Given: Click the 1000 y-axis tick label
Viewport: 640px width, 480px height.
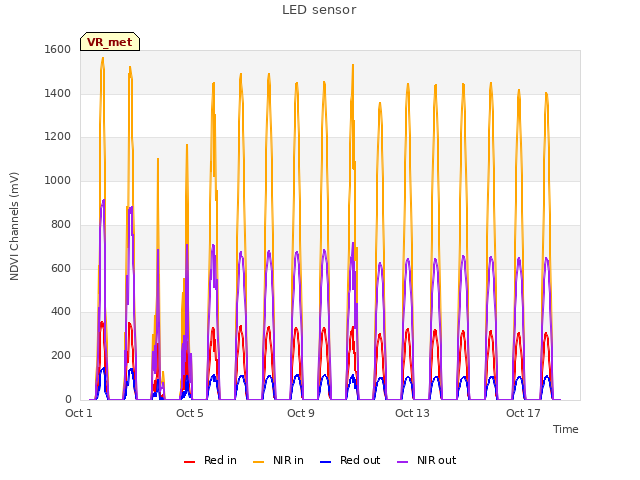Looking at the screenshot, I should (x=58, y=180).
